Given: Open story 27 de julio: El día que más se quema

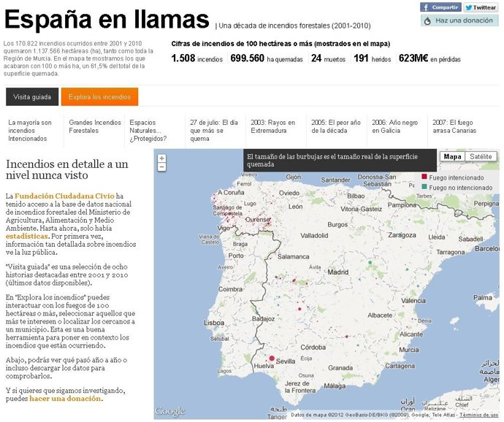Looking at the screenshot, I should pos(214,131).
